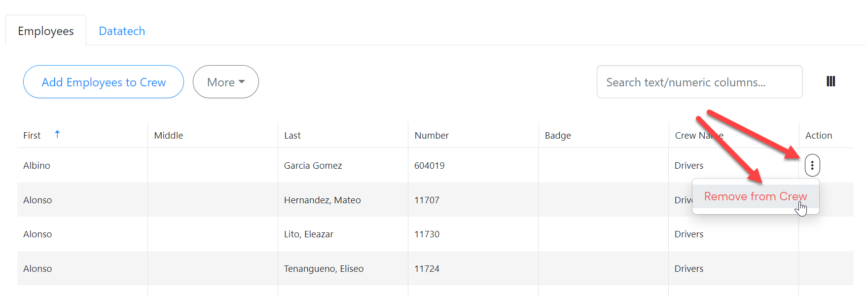Screen dimensions: 868x297
Task: Sort by the Middle column header
Action: point(169,136)
